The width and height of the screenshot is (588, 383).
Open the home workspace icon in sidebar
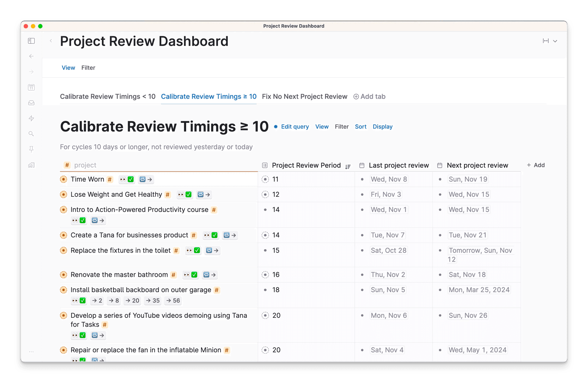tap(31, 165)
